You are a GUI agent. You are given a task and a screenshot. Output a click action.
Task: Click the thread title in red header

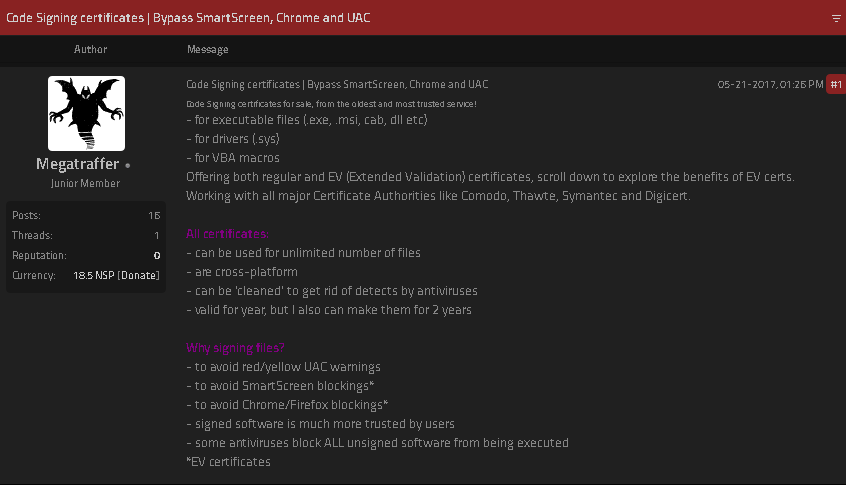point(188,18)
